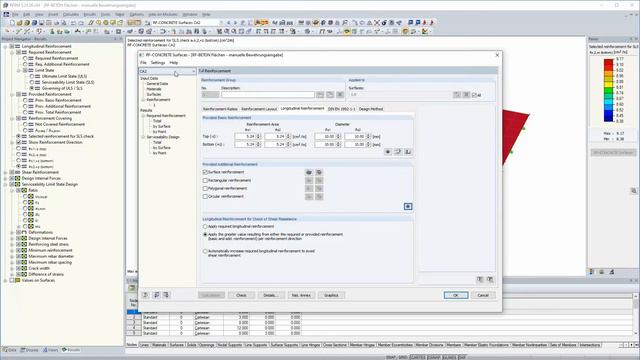
Task: Collapse the Serviceability Design node in dialog tree
Action: tap(143, 137)
